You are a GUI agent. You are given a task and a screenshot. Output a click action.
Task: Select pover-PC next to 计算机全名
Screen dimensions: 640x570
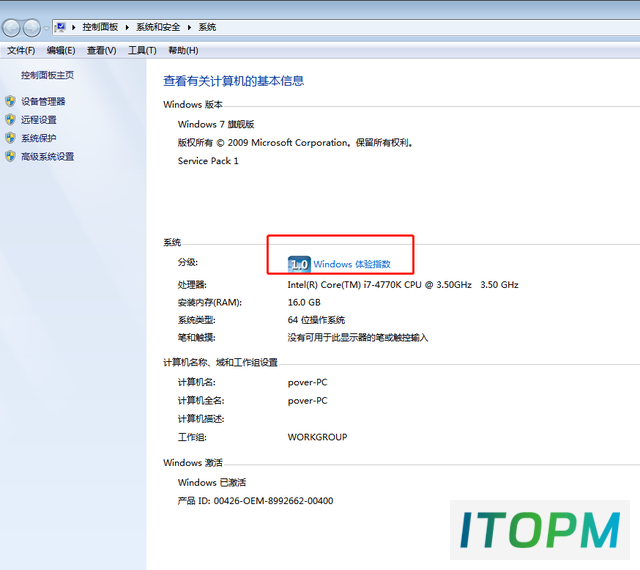coord(307,401)
